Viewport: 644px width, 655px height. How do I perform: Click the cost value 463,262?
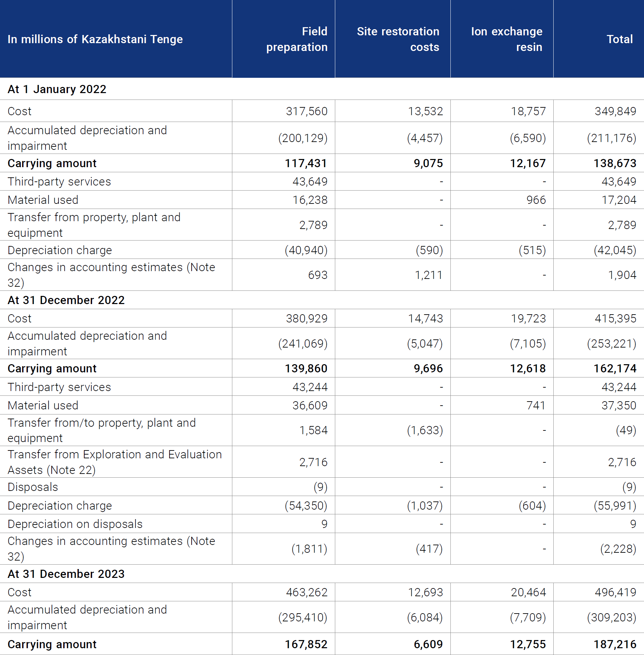tap(307, 592)
